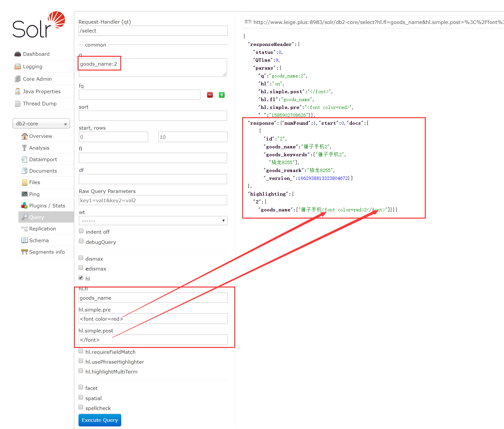Open the db2-core core selector dropdown

pos(41,123)
